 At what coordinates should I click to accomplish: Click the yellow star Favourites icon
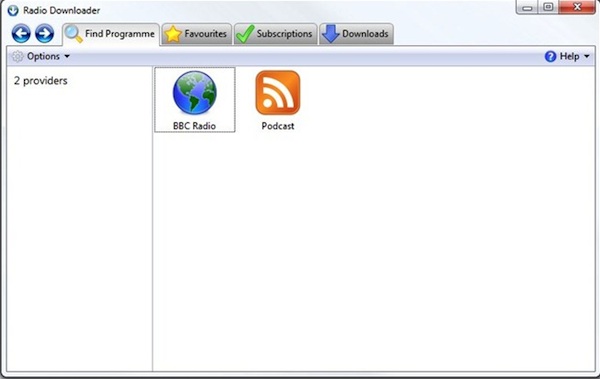[173, 34]
